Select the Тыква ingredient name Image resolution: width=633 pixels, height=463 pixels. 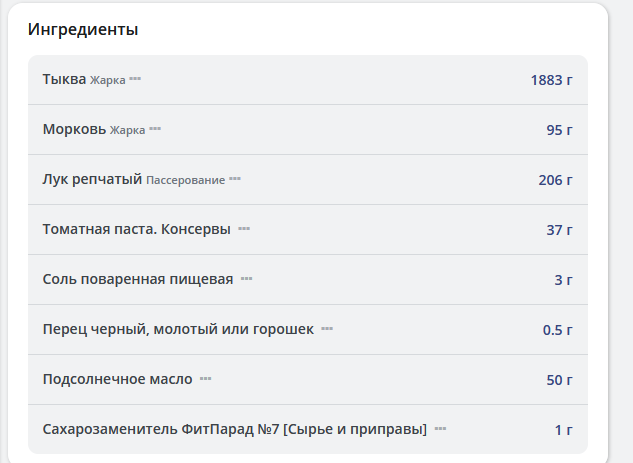click(64, 79)
